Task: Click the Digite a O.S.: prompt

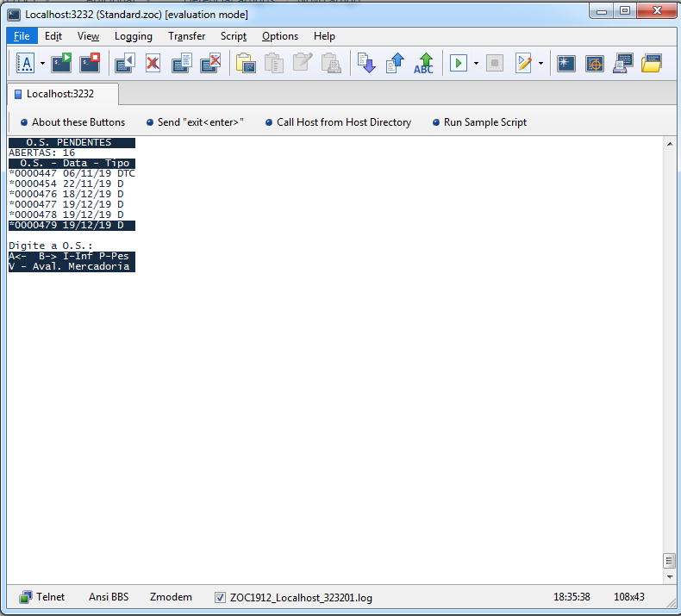Action: coord(51,246)
